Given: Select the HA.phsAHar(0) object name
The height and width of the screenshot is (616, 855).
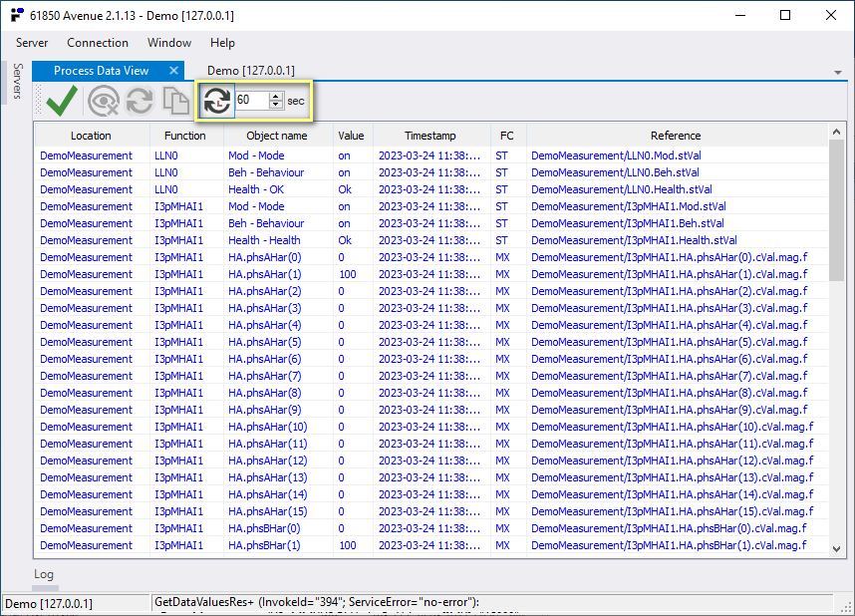Looking at the screenshot, I should pos(265,257).
